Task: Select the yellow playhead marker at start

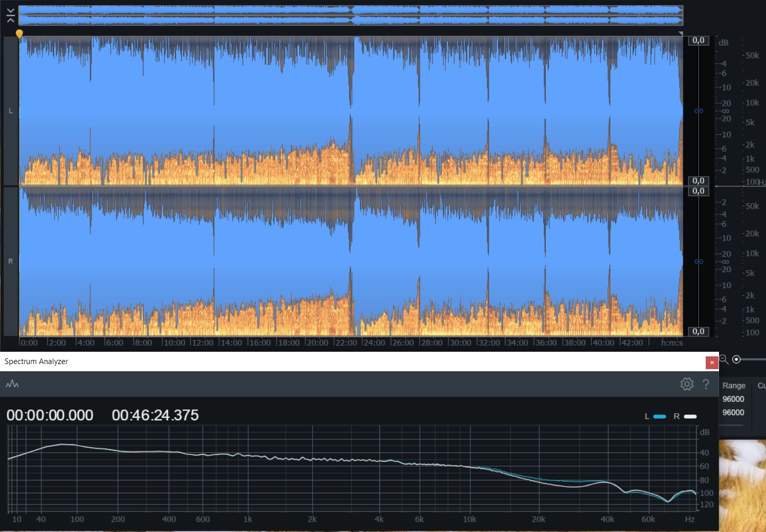Action: 19,34
